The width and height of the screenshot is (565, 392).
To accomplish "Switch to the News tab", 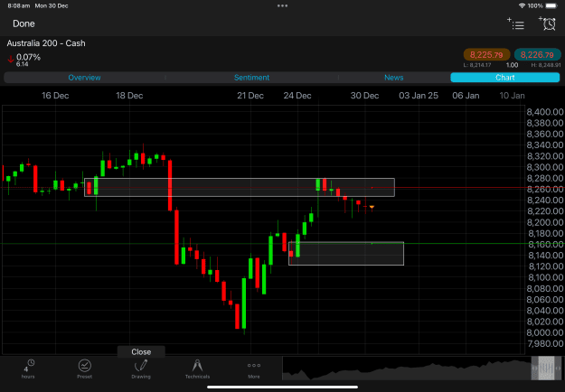I will coord(393,78).
